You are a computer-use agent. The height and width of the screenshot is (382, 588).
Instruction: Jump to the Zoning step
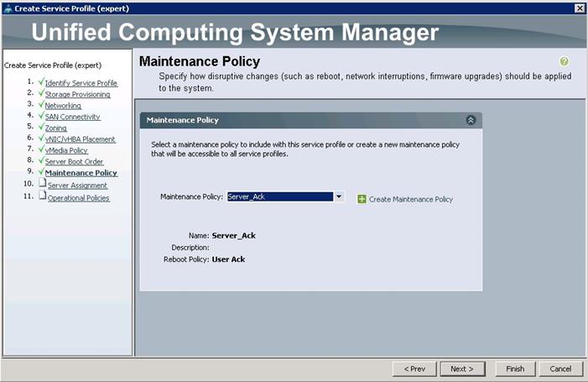coord(56,128)
